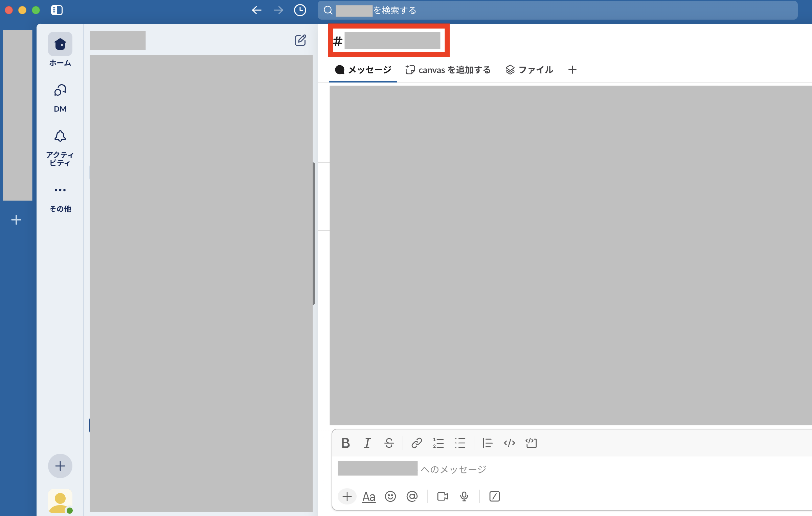Open アクティビティ notifications
This screenshot has width=812, height=516.
(x=60, y=148)
